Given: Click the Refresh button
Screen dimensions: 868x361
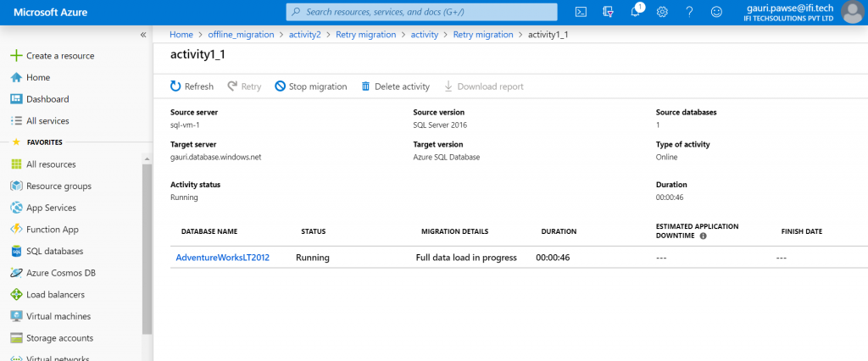Looking at the screenshot, I should (192, 86).
